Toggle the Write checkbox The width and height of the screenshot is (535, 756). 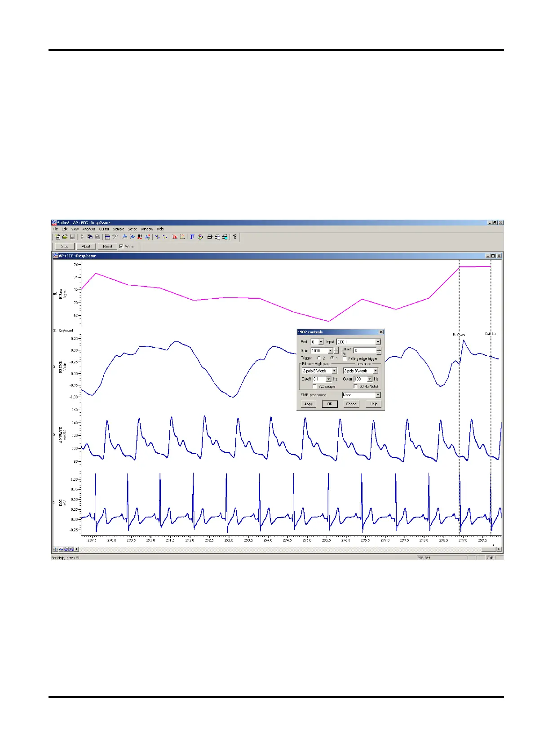pyautogui.click(x=121, y=246)
